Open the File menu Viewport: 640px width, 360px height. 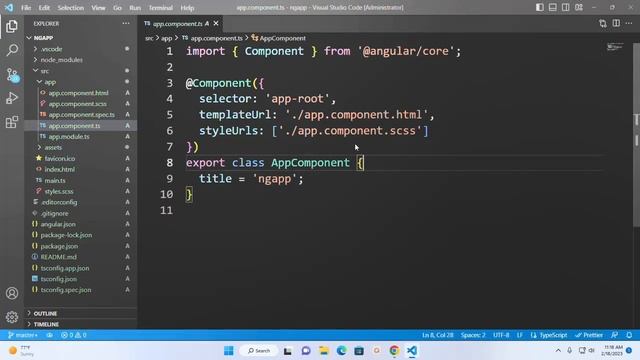click(x=26, y=8)
